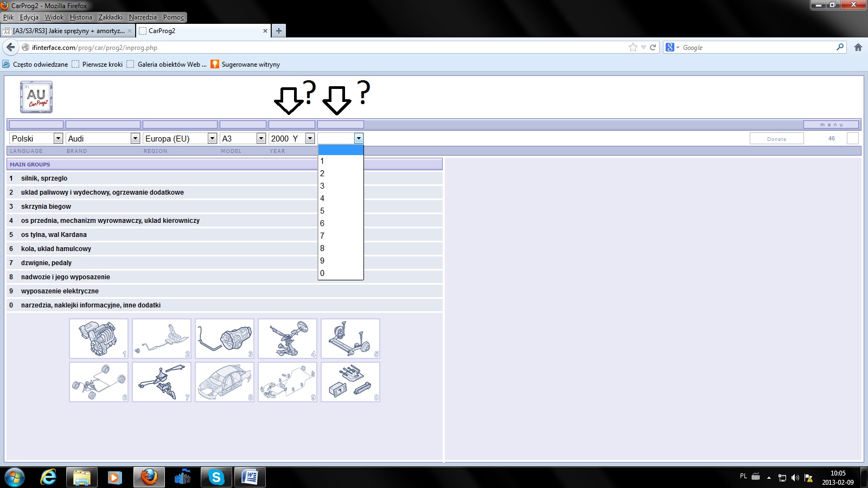Close the CarProg2 tab
This screenshot has height=488, width=868.
(x=265, y=31)
